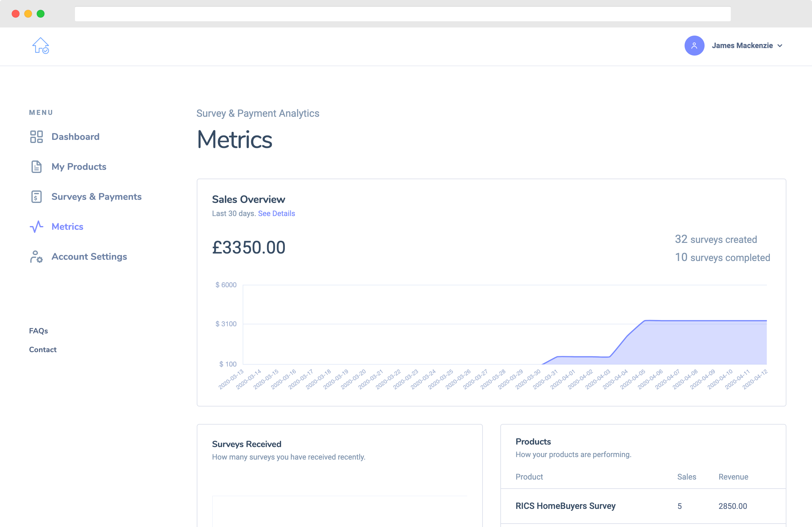Image resolution: width=812 pixels, height=527 pixels.
Task: Click the Dashboard grid icon
Action: (36, 137)
